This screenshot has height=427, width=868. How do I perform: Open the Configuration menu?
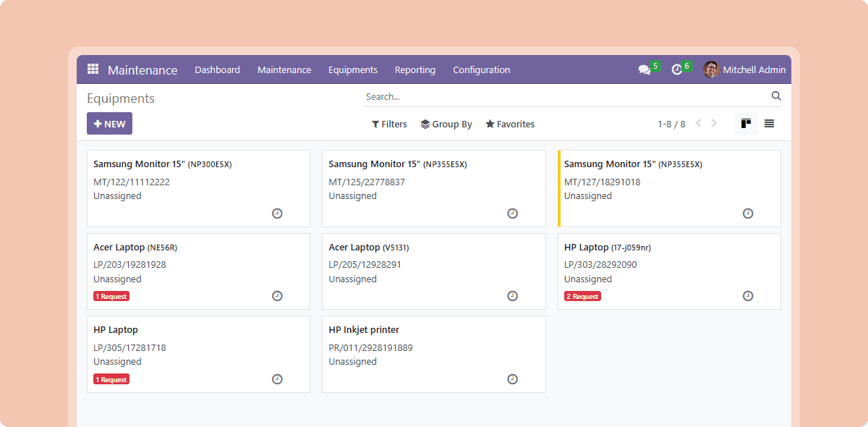(x=481, y=70)
